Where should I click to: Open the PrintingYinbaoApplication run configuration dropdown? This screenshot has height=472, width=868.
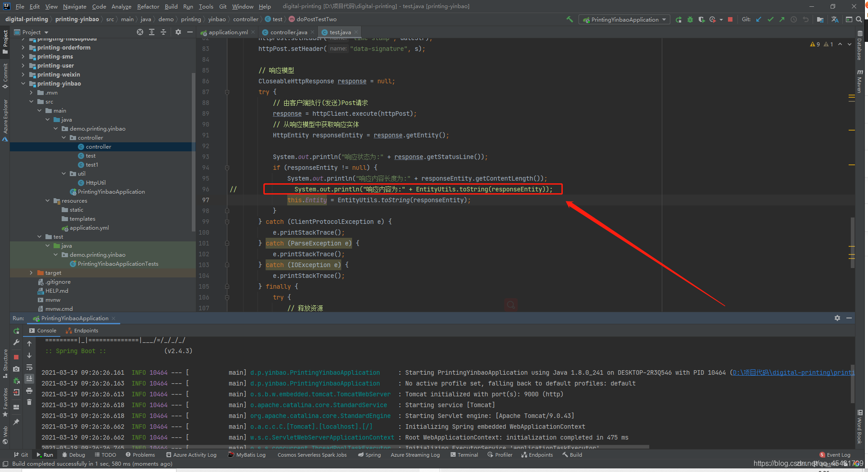coord(624,19)
